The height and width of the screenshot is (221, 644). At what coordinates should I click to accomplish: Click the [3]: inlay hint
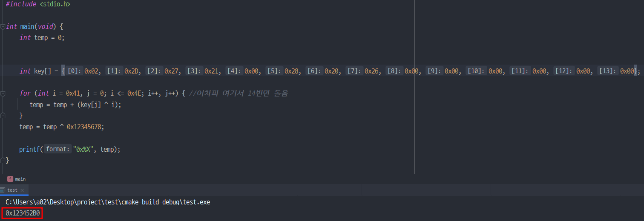[195, 71]
